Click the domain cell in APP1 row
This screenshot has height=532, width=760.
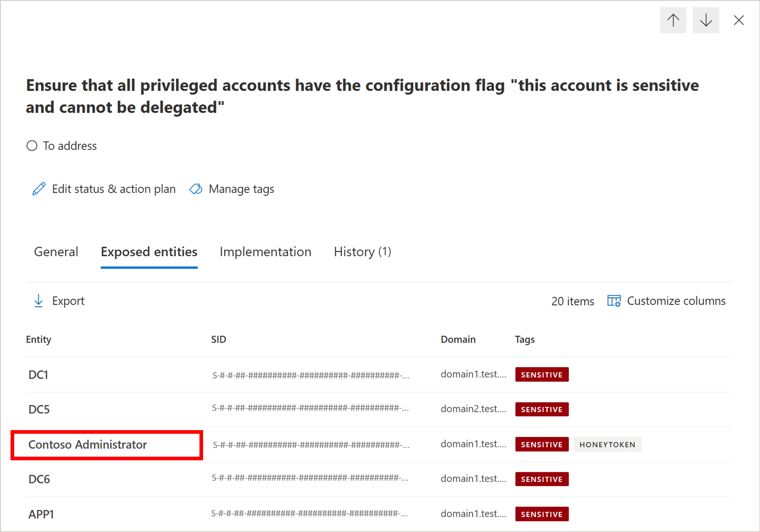pyautogui.click(x=473, y=513)
